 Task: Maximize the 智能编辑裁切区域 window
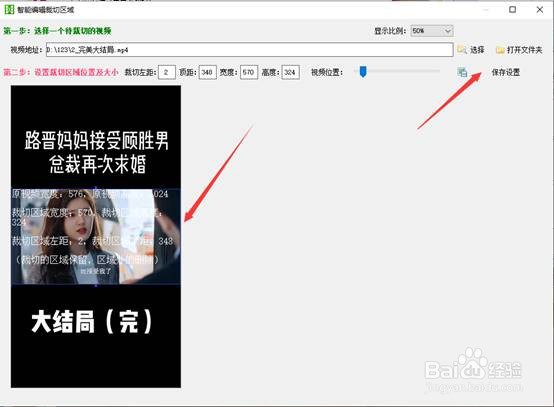tap(512, 10)
